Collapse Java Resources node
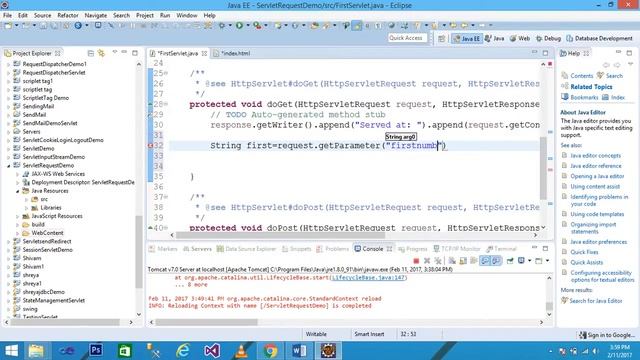The width and height of the screenshot is (640, 360). pos(18,191)
